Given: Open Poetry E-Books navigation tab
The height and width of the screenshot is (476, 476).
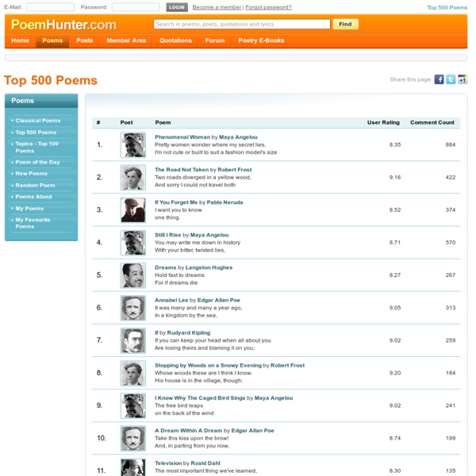Looking at the screenshot, I should (261, 40).
